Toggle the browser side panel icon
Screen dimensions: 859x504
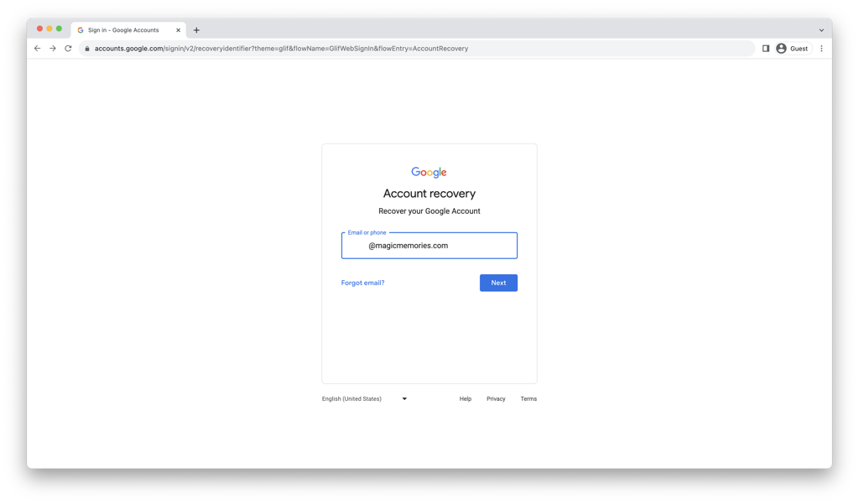(766, 49)
